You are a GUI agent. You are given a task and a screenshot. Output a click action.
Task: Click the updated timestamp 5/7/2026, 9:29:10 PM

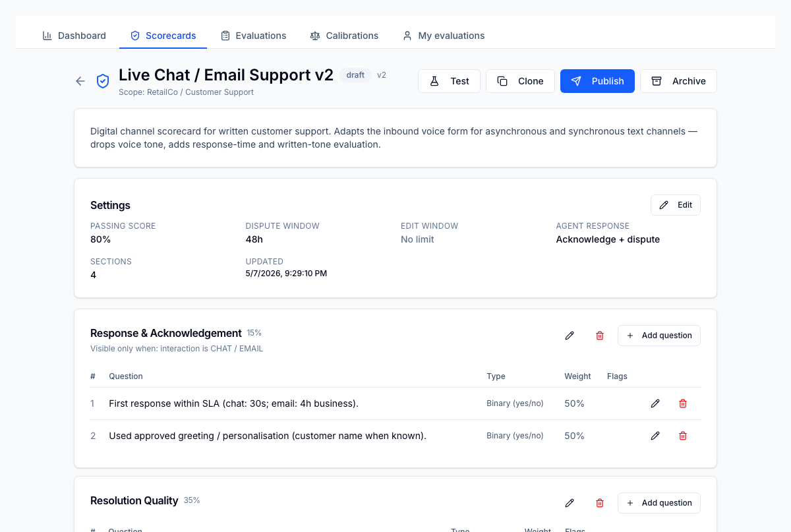286,273
